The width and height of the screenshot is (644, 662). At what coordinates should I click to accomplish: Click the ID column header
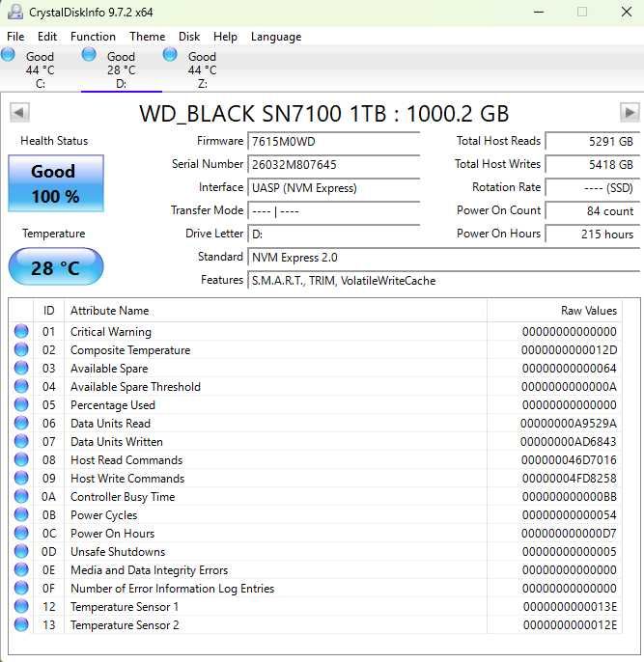click(x=48, y=311)
